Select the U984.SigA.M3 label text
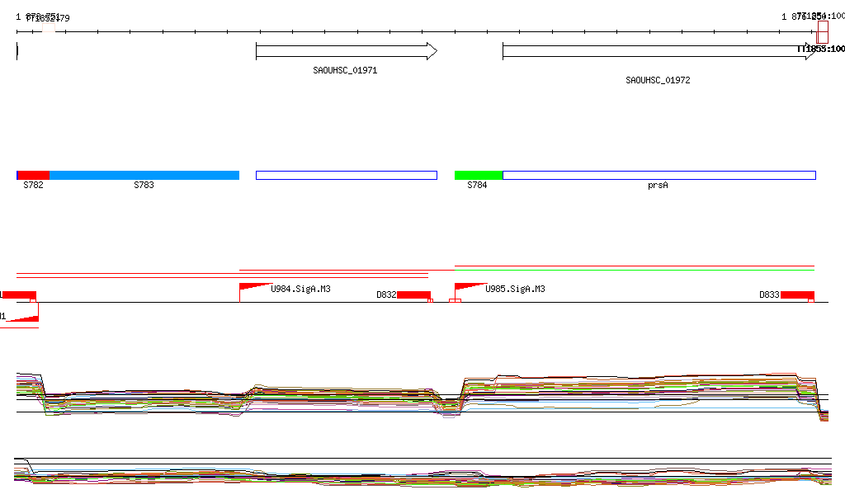The width and height of the screenshot is (845, 504). pyautogui.click(x=300, y=290)
